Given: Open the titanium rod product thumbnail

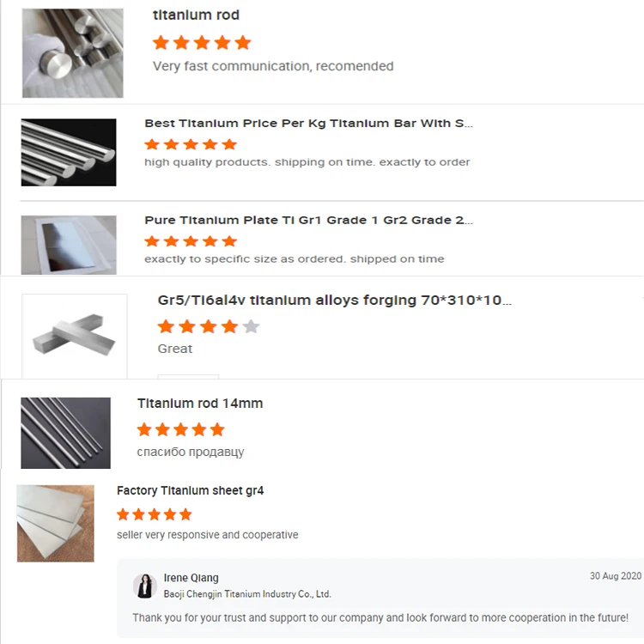Looking at the screenshot, I should pos(73,53).
